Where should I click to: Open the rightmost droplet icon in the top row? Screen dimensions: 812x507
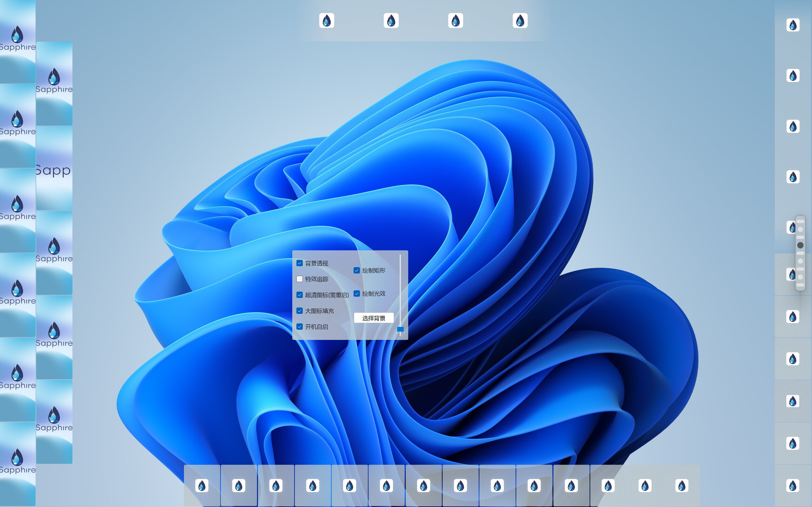[x=520, y=20]
